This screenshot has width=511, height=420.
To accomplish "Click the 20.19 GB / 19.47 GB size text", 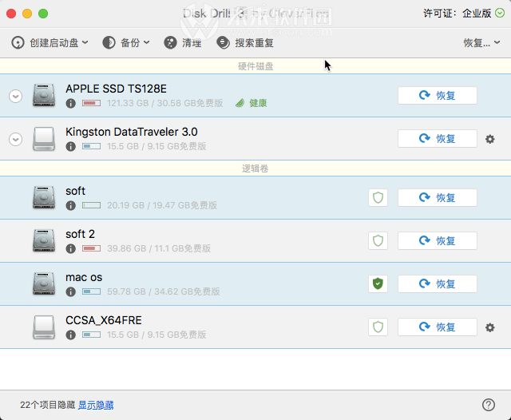I will pyautogui.click(x=162, y=205).
